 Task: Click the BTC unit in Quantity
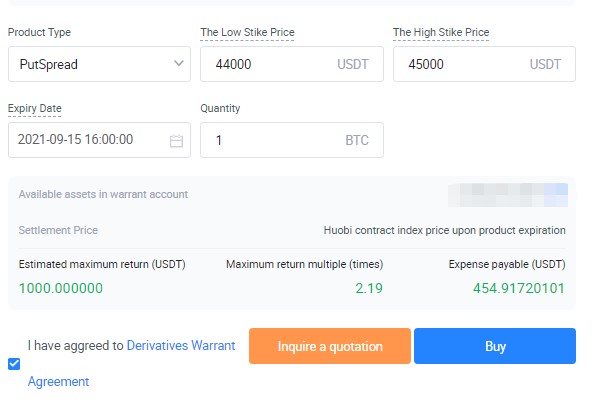pyautogui.click(x=357, y=140)
